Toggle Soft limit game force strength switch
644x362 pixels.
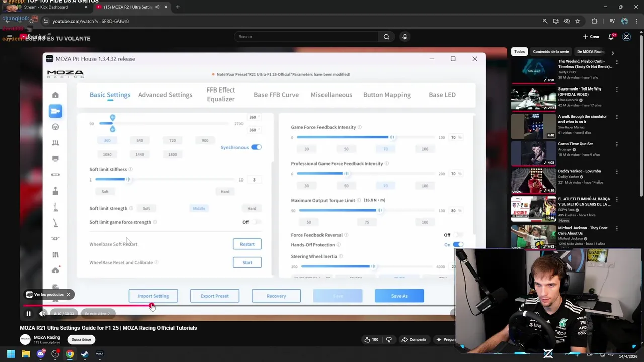point(257,222)
